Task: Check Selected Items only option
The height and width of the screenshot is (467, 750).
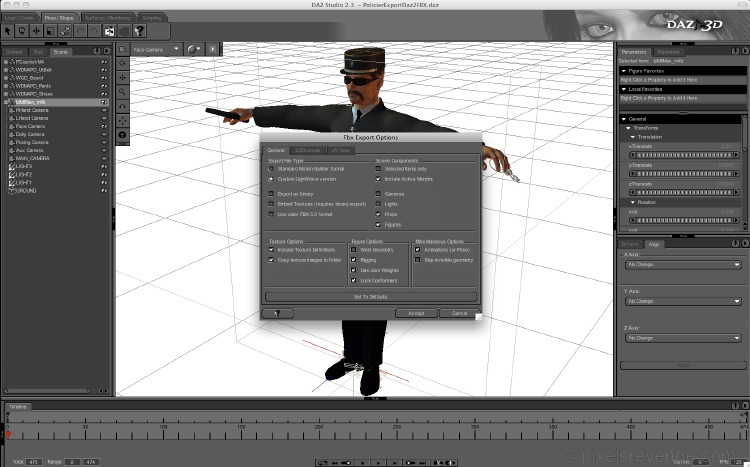Action: (x=378, y=169)
